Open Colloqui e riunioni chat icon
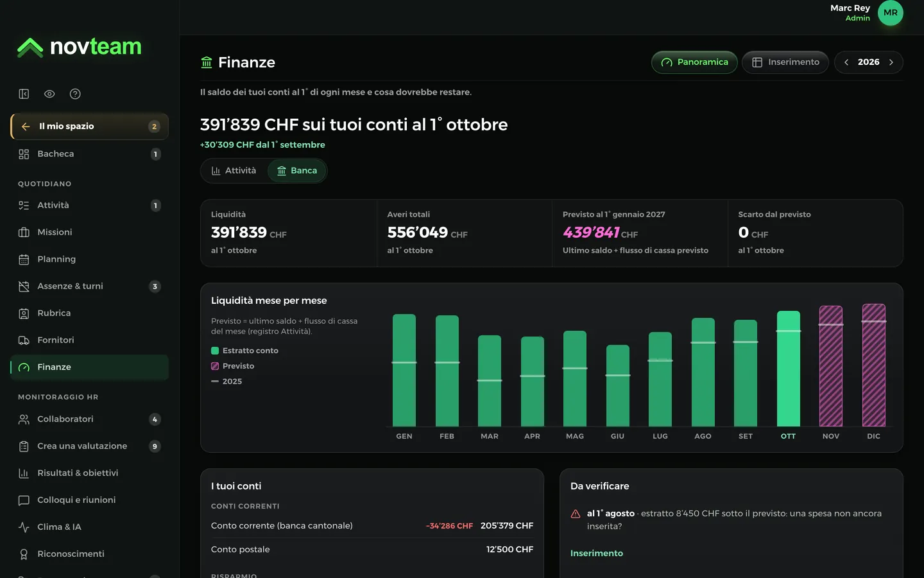The width and height of the screenshot is (924, 578). (24, 500)
